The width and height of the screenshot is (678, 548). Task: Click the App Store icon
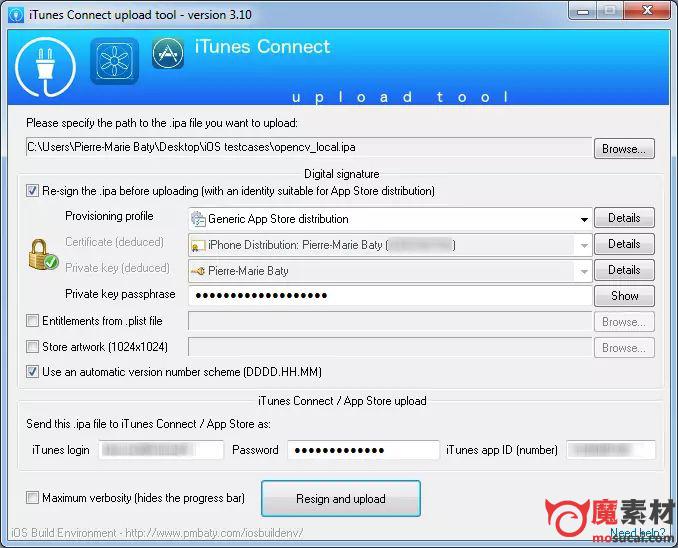168,53
